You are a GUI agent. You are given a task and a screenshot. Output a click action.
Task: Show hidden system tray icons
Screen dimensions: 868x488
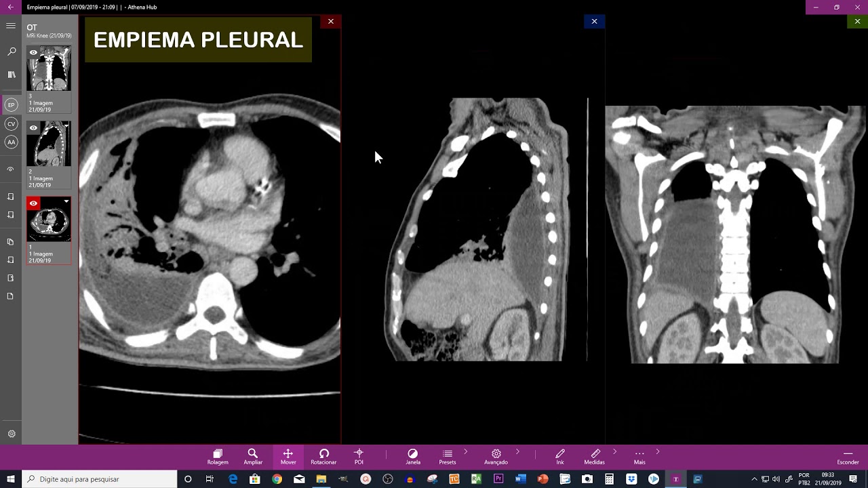(x=754, y=479)
